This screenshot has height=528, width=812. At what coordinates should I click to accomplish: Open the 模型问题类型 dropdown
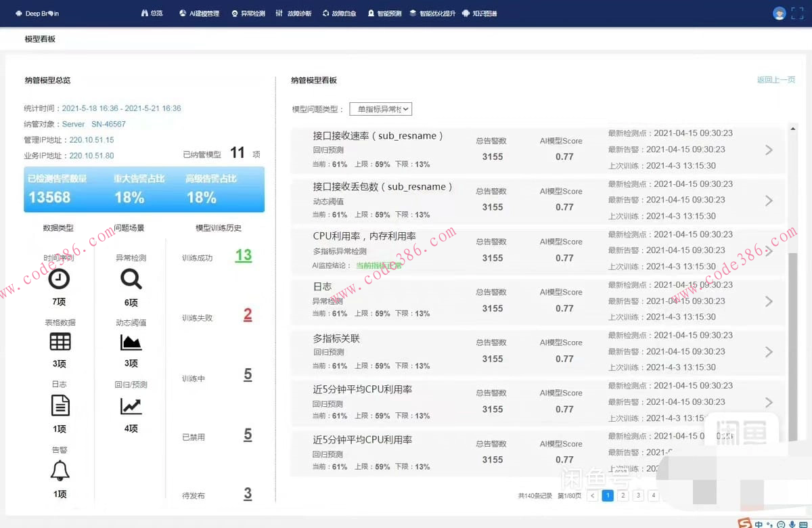pyautogui.click(x=380, y=108)
